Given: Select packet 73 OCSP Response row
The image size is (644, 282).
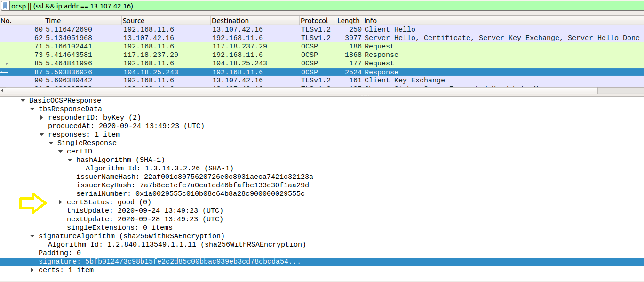Looking at the screenshot, I should (x=322, y=55).
